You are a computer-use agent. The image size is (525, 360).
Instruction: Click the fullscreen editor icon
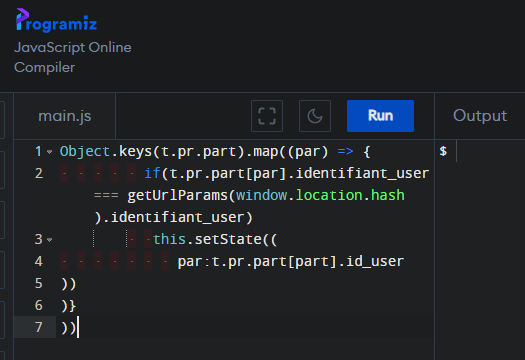click(267, 116)
